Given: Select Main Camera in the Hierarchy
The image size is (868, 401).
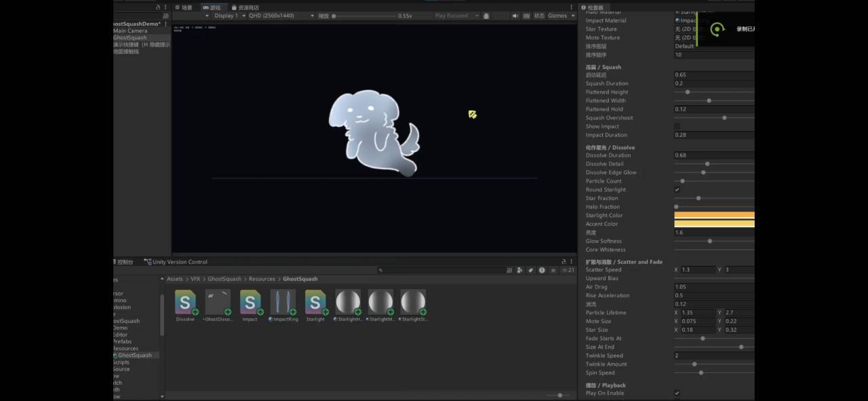Looking at the screenshot, I should [x=130, y=31].
